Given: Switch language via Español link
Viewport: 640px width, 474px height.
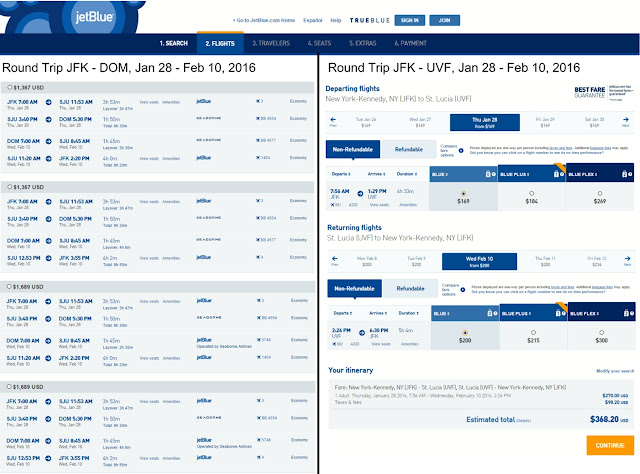Looking at the screenshot, I should 313,20.
